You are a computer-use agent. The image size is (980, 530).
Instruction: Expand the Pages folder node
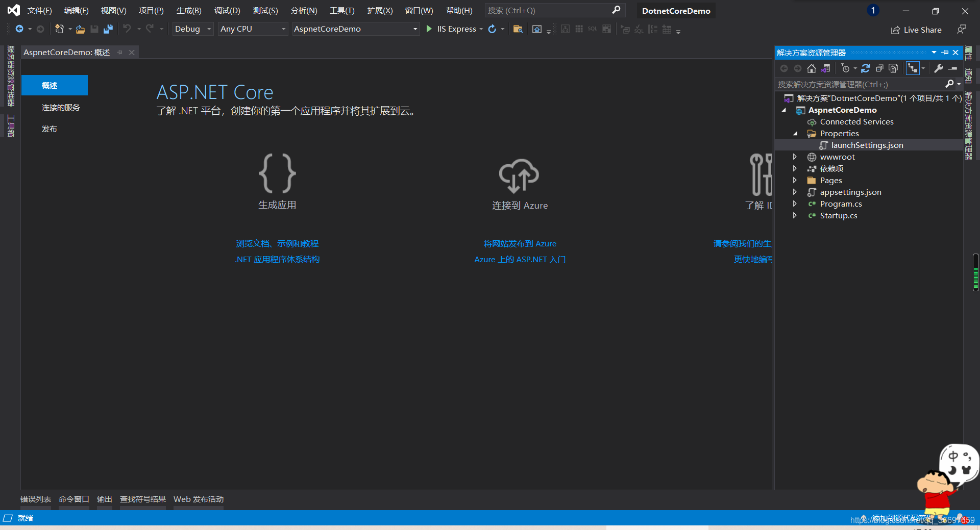click(x=795, y=181)
